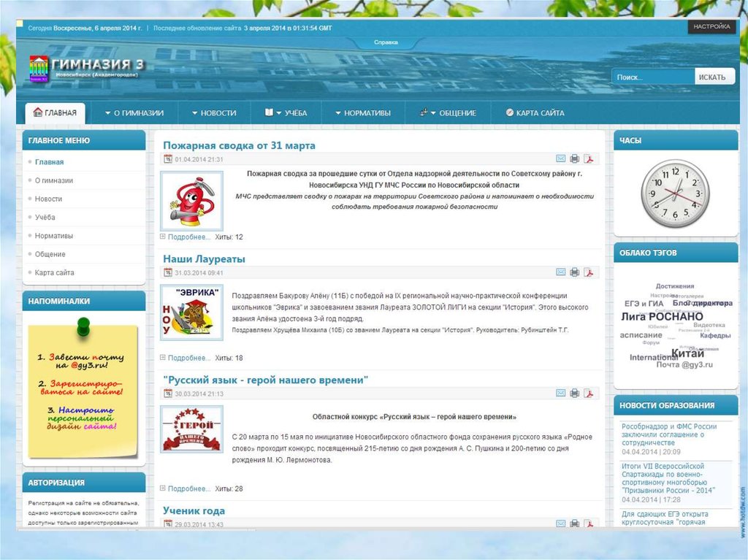Click the Достижения tag
This screenshot has width=748, height=560.
point(675,286)
